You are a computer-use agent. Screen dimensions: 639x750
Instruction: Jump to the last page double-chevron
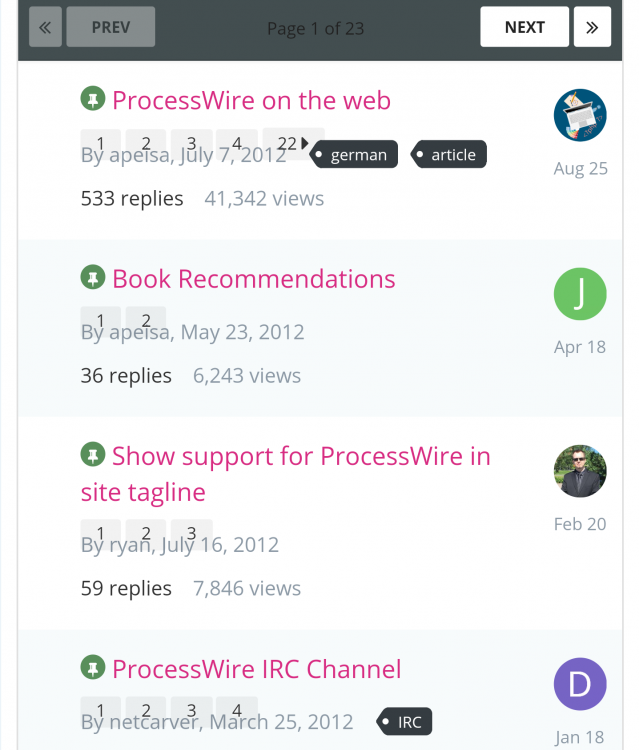click(x=592, y=27)
